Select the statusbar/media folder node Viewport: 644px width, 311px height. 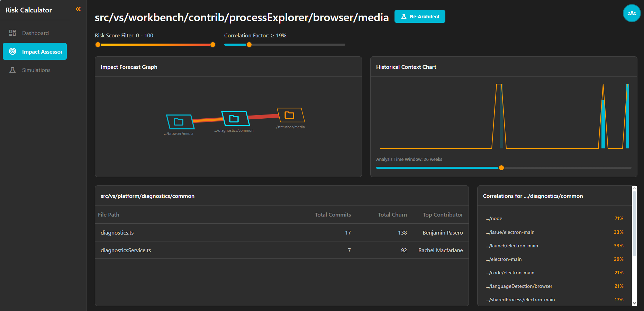290,115
